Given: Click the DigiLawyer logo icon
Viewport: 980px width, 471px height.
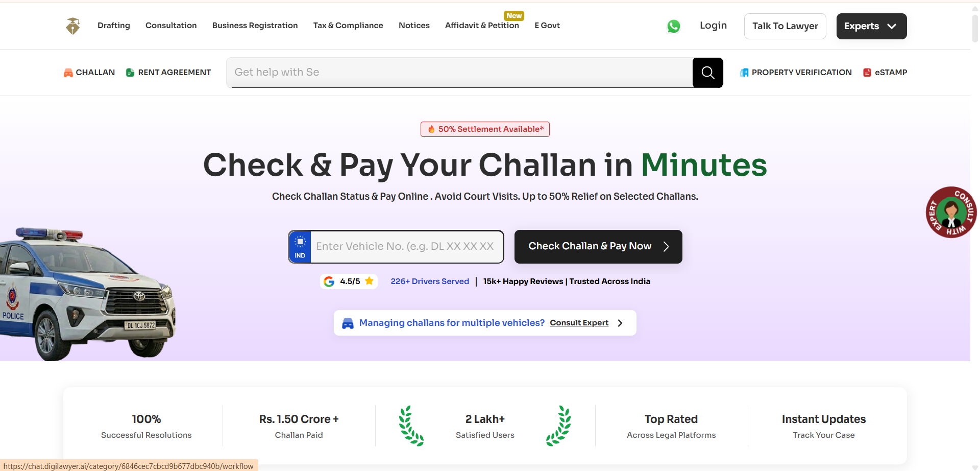Looking at the screenshot, I should [73, 26].
